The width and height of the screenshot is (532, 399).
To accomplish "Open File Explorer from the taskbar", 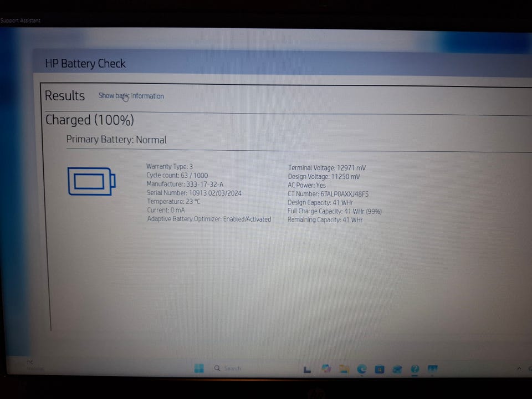I will pos(344,369).
